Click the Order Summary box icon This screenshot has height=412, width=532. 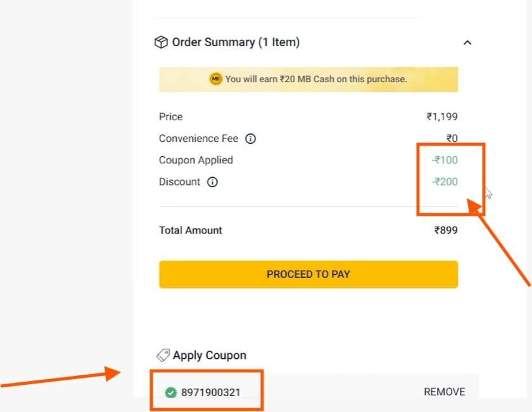pos(161,42)
